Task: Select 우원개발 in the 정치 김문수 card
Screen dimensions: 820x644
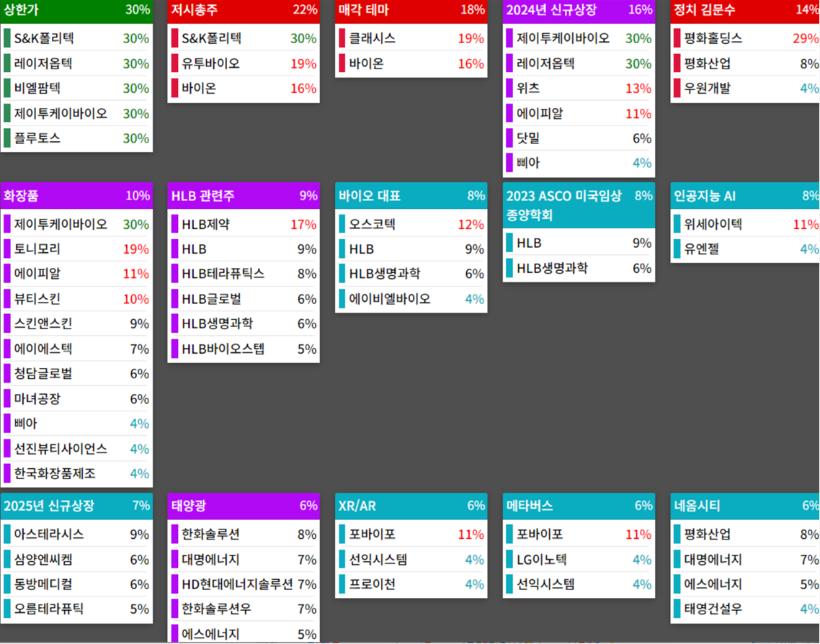Action: [x=745, y=89]
